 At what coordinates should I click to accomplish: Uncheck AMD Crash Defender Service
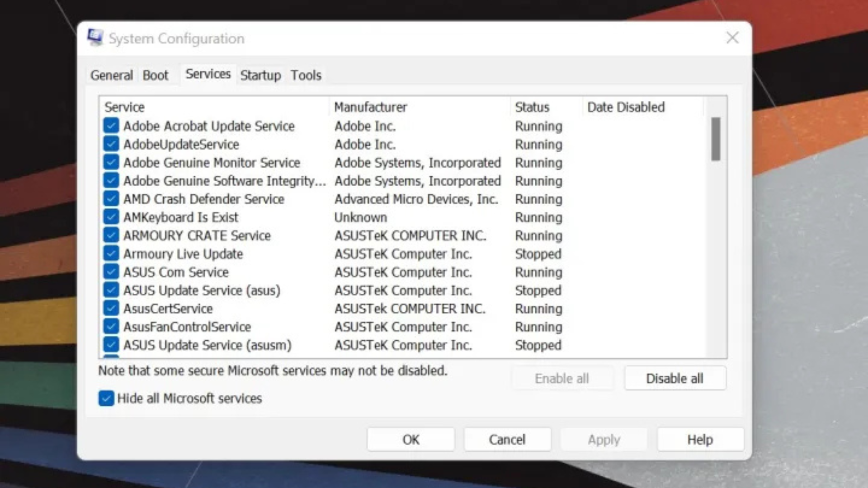coord(111,199)
